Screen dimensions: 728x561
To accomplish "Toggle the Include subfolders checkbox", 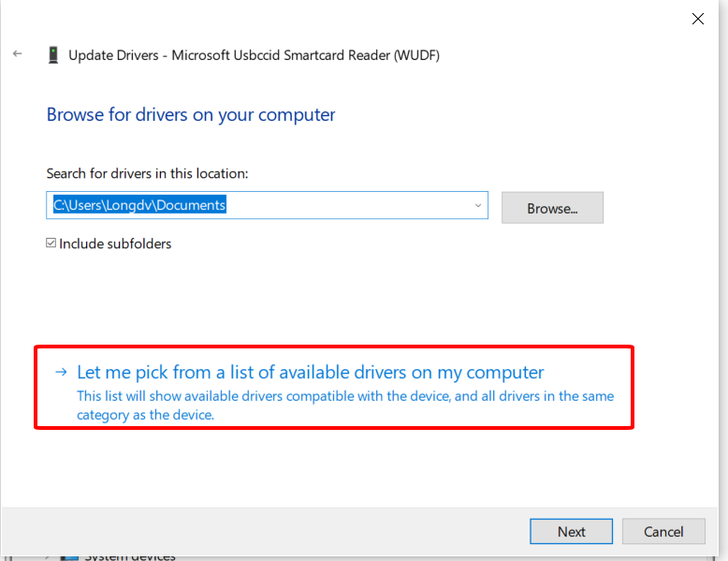I will tap(51, 244).
